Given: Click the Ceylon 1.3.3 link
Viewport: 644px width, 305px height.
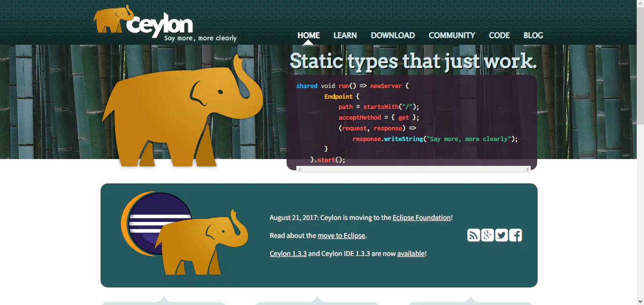Looking at the screenshot, I should [x=288, y=253].
